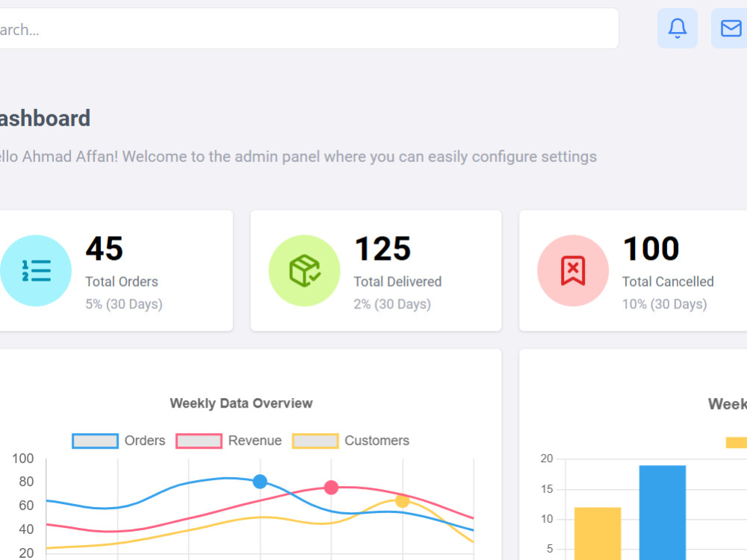Image resolution: width=747 pixels, height=560 pixels.
Task: Toggle the Customers legend swatch
Action: [315, 441]
